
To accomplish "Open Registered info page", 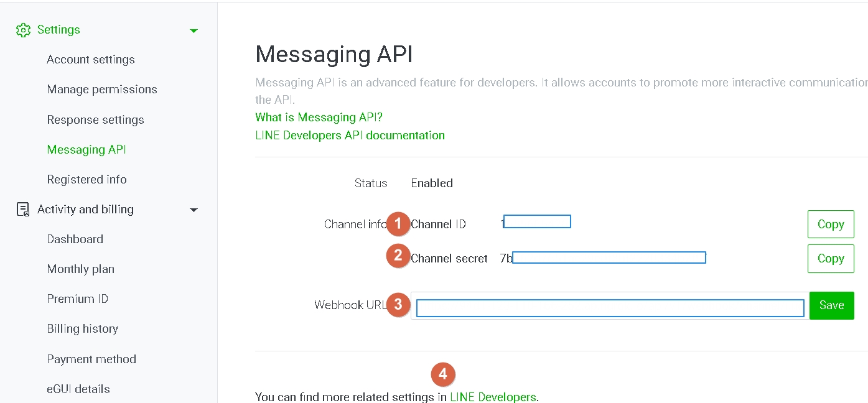I will tap(86, 180).
